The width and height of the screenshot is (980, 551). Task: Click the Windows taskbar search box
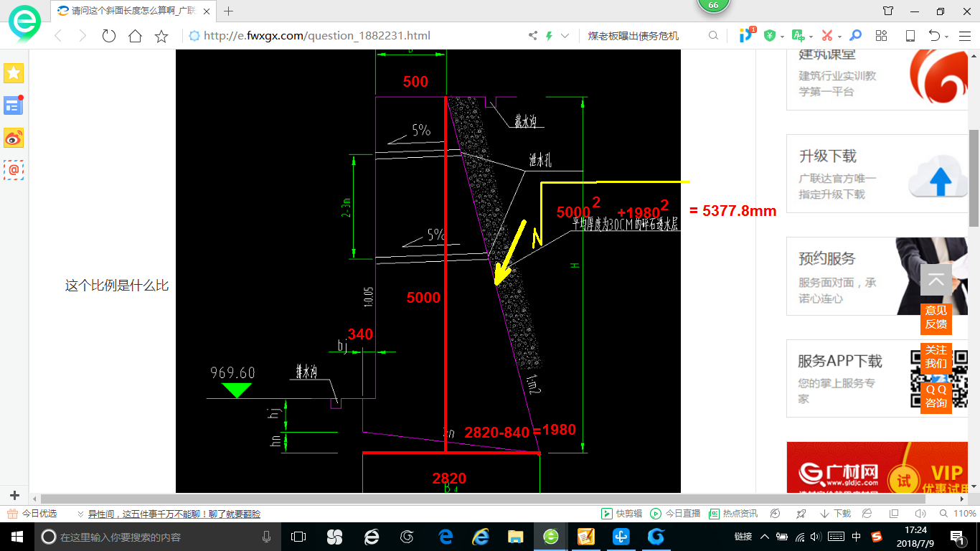click(x=158, y=536)
